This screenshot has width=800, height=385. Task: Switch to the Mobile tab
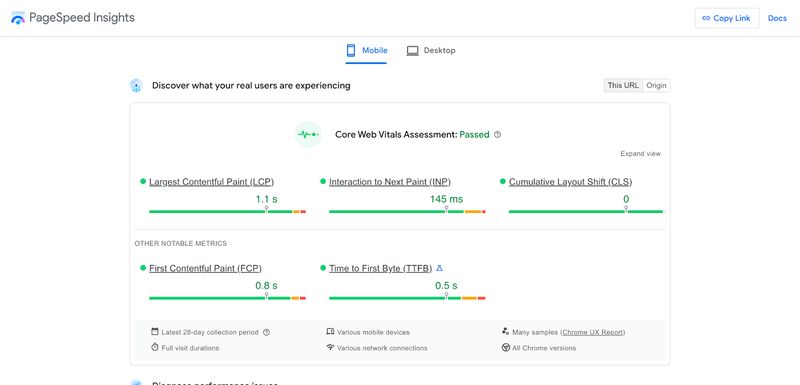click(366, 50)
